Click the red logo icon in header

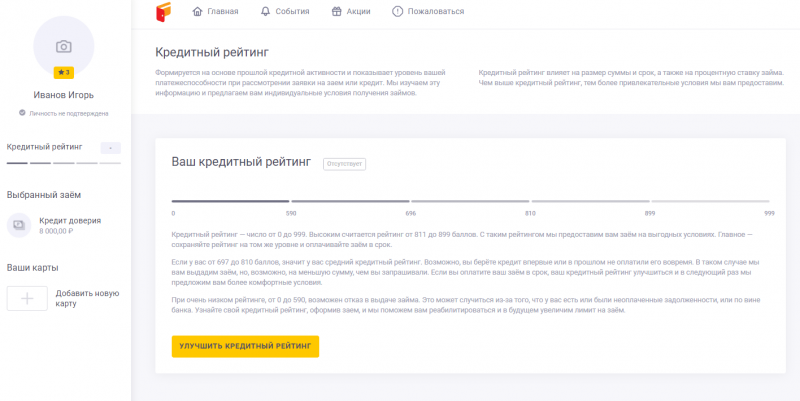[x=164, y=12]
